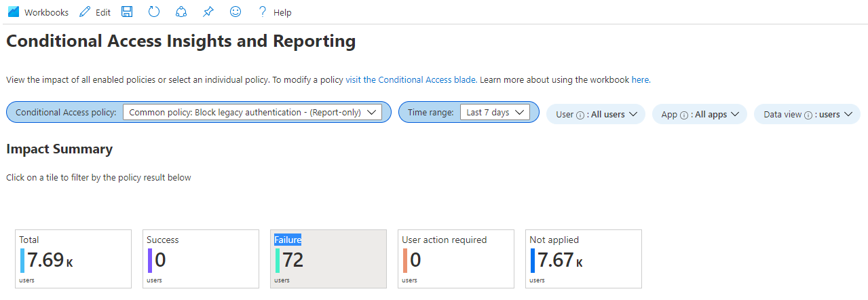Image resolution: width=868 pixels, height=300 pixels.
Task: Open the Data view dropdown set to users
Action: pos(806,114)
